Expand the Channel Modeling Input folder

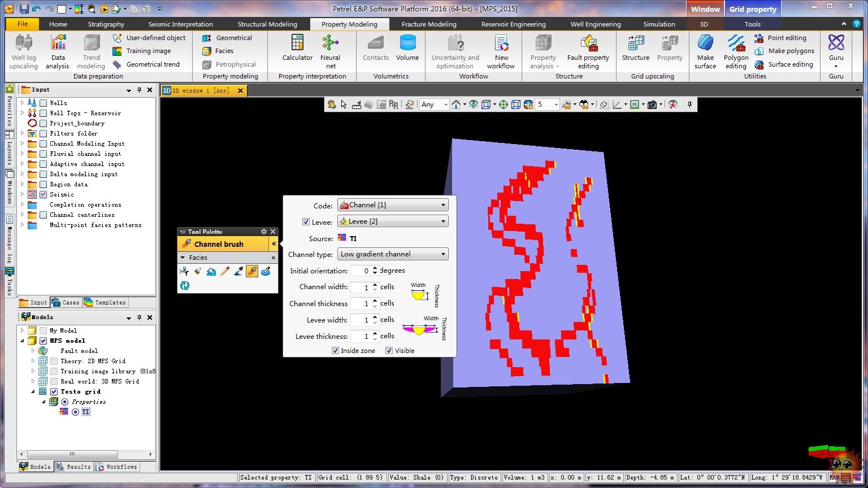click(x=23, y=143)
